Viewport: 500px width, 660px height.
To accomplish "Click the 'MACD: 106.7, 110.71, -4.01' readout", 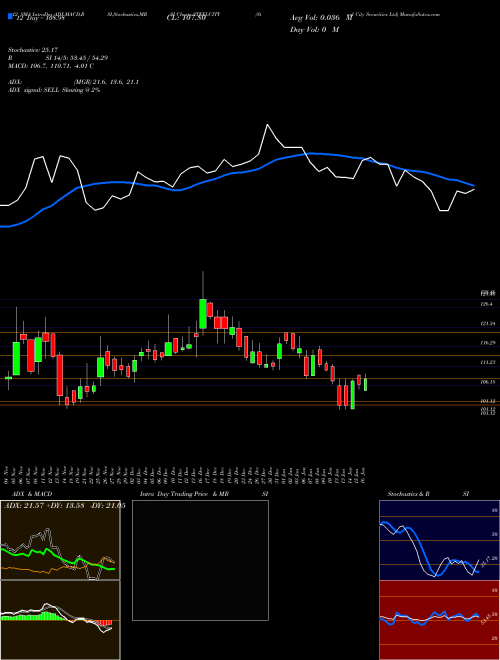I will tap(51, 66).
